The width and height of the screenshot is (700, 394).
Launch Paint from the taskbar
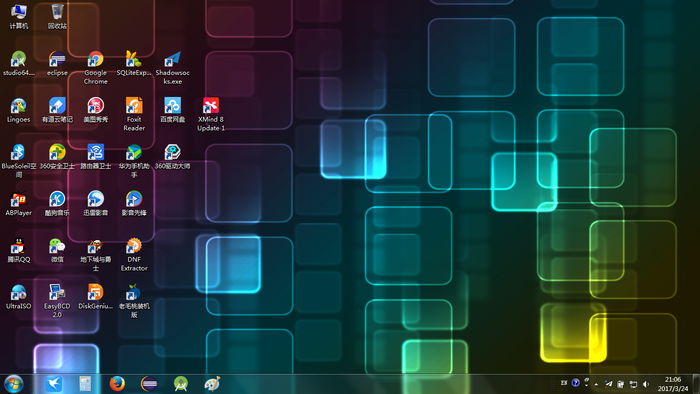[212, 384]
